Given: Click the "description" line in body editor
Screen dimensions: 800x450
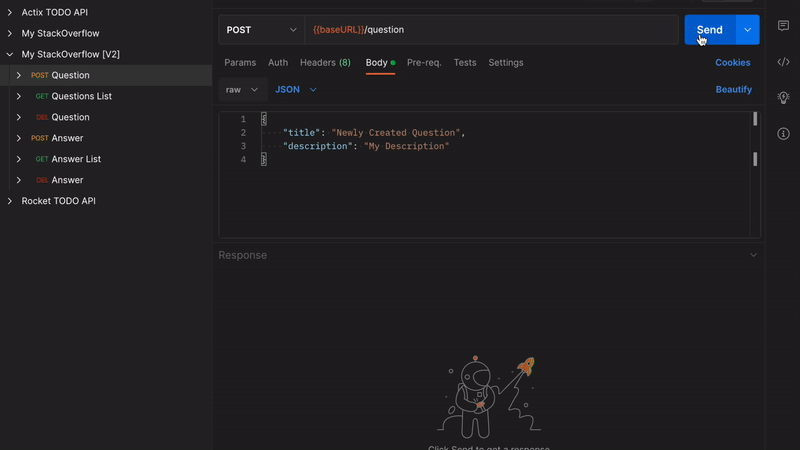Looking at the screenshot, I should (x=366, y=146).
